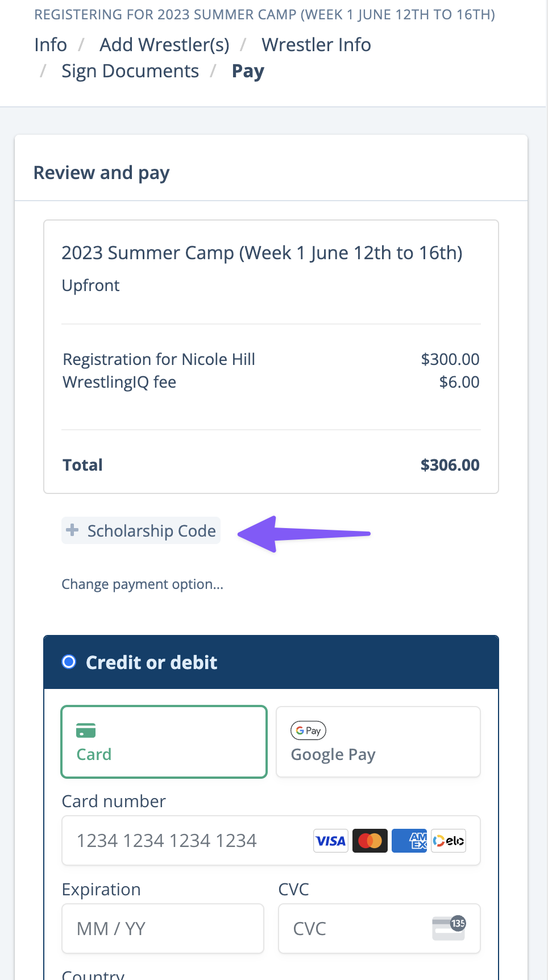Screen dimensions: 548x980
Task: Open the Add Wrestler(s) step
Action: tap(164, 44)
